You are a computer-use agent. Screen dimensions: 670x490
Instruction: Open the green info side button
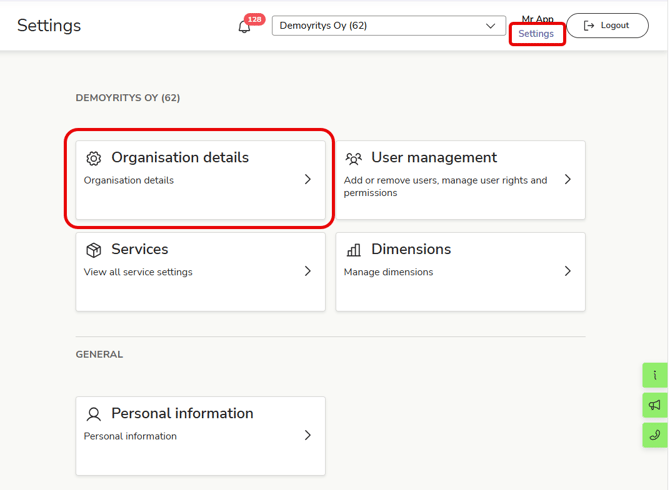coord(655,375)
